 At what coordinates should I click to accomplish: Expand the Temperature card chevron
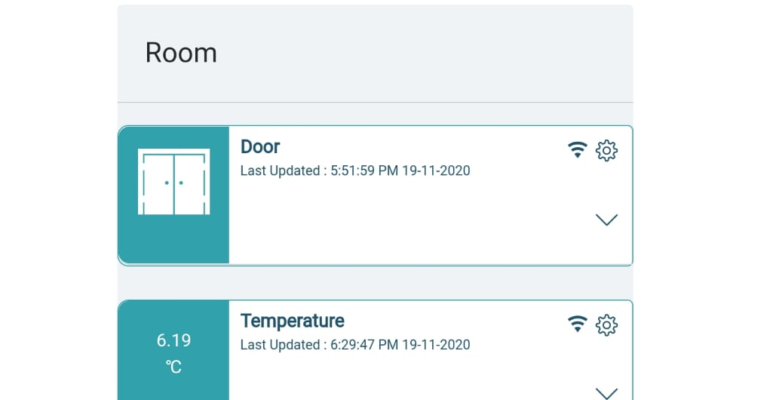coord(606,393)
